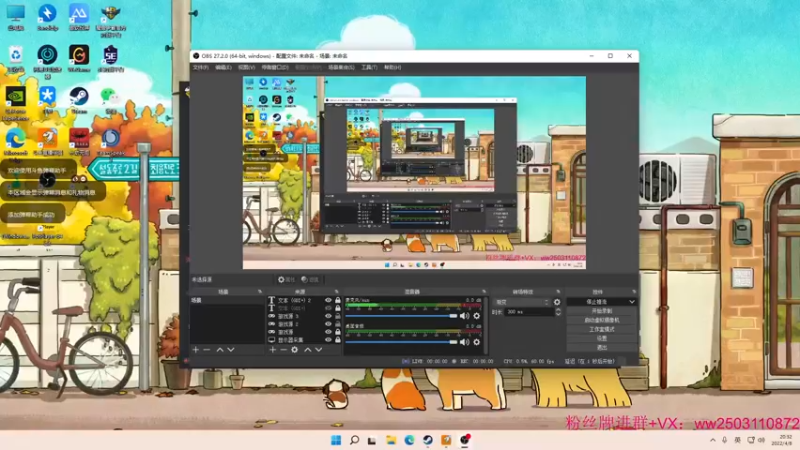Open the Microsoft Edge desktop icon
The height and width of the screenshot is (450, 800).
[x=15, y=142]
